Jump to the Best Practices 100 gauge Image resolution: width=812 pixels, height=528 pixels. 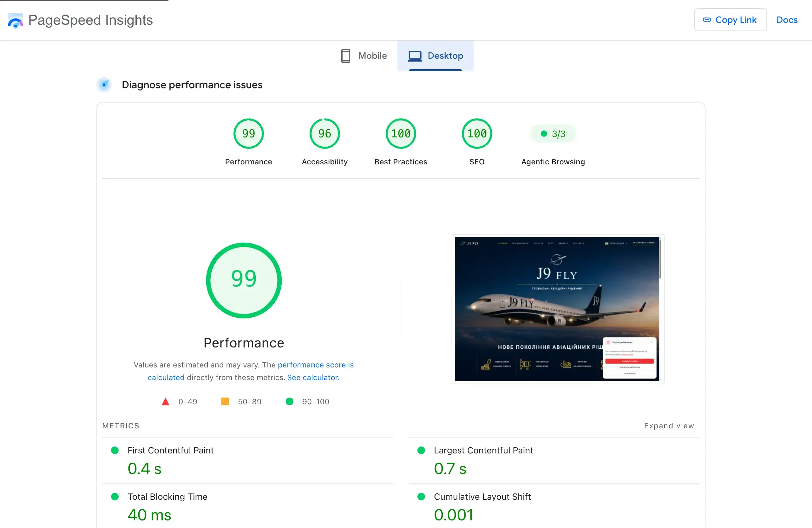pos(401,134)
